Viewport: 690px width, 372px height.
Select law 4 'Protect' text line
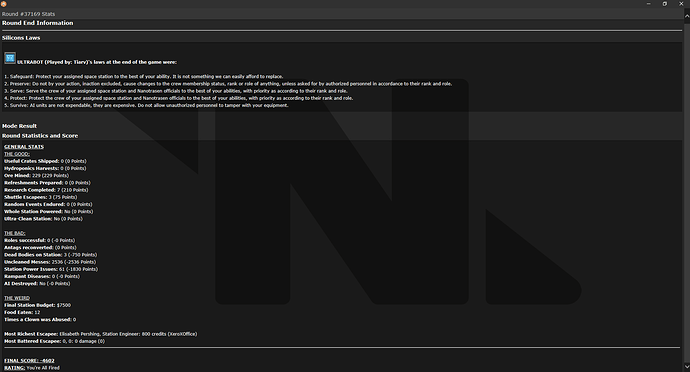click(x=179, y=98)
